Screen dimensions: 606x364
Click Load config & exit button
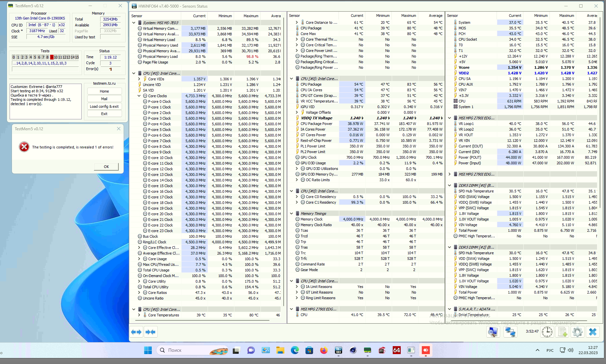(104, 106)
